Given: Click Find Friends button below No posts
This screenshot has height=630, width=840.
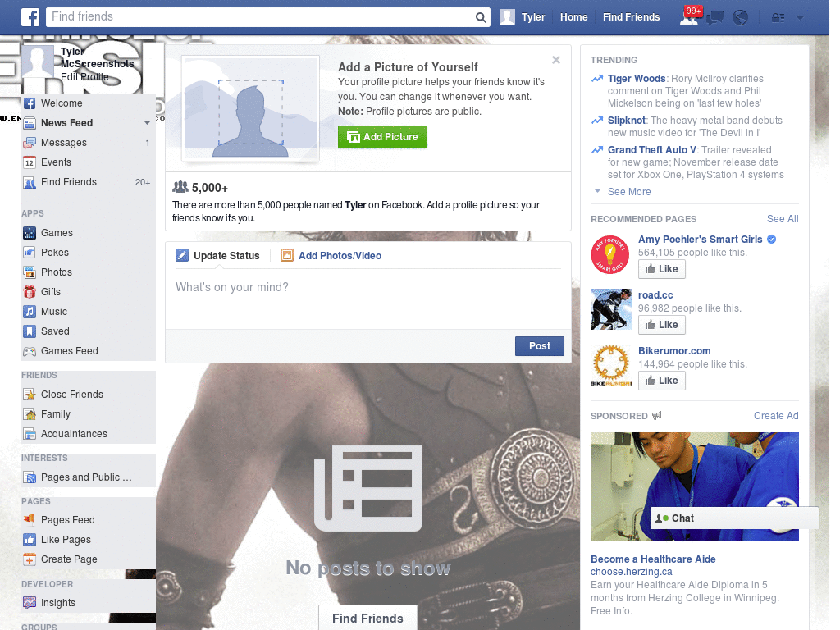Looking at the screenshot, I should (x=368, y=619).
